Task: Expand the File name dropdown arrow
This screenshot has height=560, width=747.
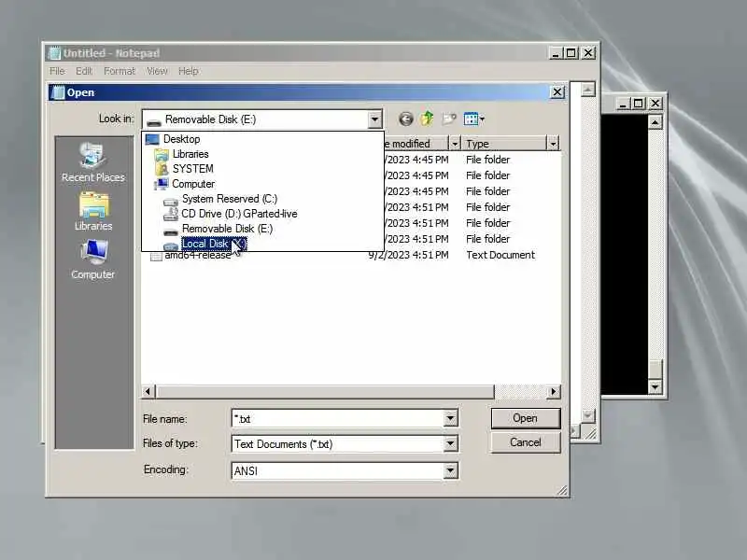Action: [x=450, y=418]
